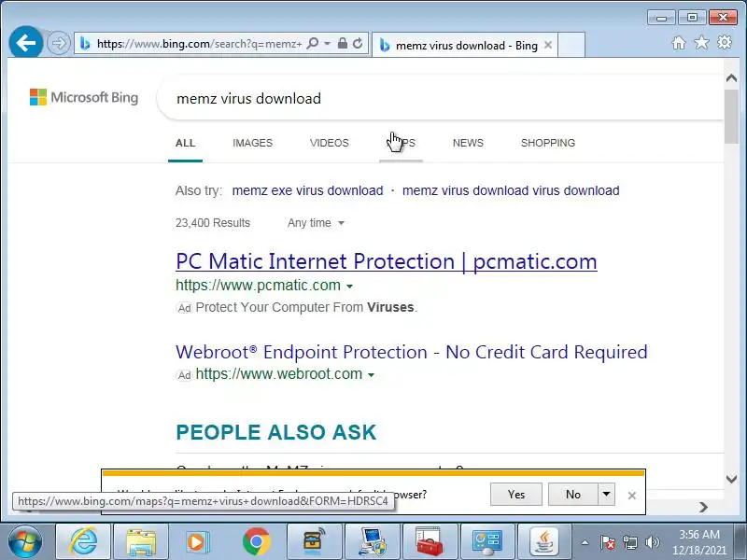Open the Windows Start button
The height and width of the screenshot is (560, 747).
[24, 542]
